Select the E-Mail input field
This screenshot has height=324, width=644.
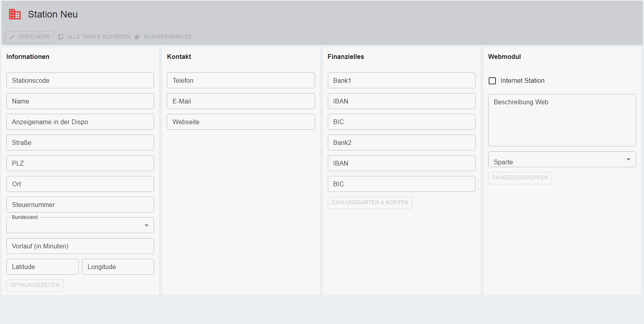click(241, 101)
